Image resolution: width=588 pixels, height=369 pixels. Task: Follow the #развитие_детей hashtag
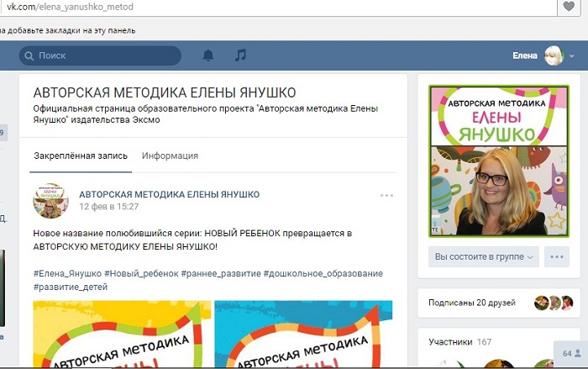(x=70, y=287)
